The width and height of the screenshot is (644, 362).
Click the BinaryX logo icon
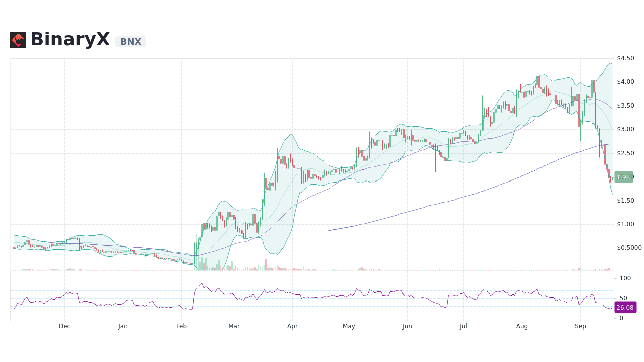(x=19, y=40)
